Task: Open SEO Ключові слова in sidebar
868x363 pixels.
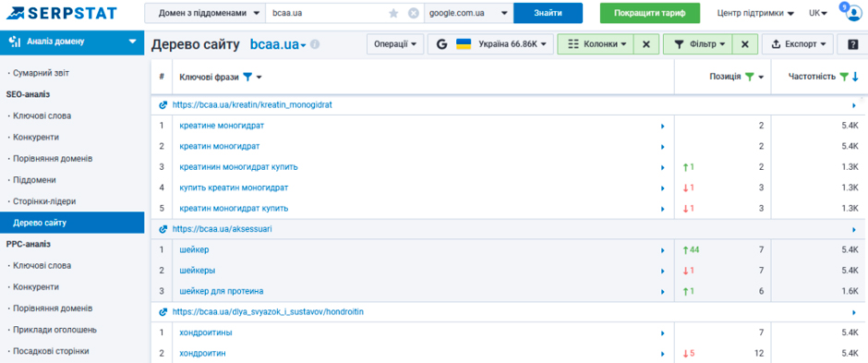Action: pyautogui.click(x=42, y=115)
